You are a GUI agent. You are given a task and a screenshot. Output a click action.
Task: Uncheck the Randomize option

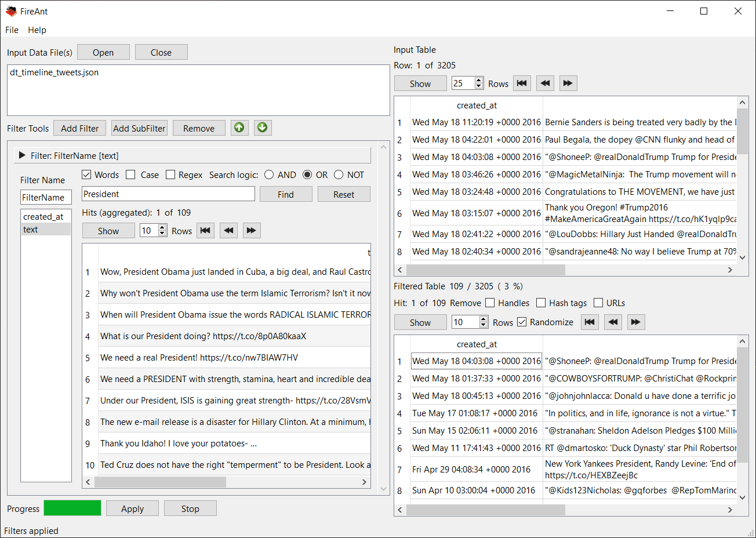pos(522,322)
